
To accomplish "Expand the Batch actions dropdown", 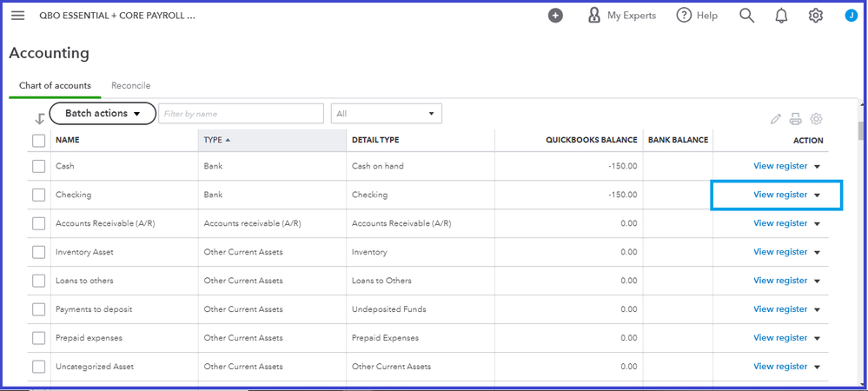I will 103,114.
